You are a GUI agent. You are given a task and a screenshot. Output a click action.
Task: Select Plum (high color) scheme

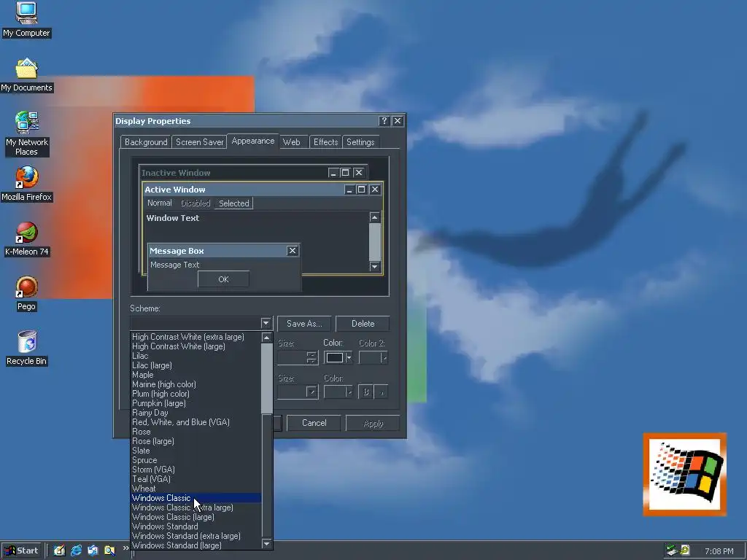[x=196, y=394]
